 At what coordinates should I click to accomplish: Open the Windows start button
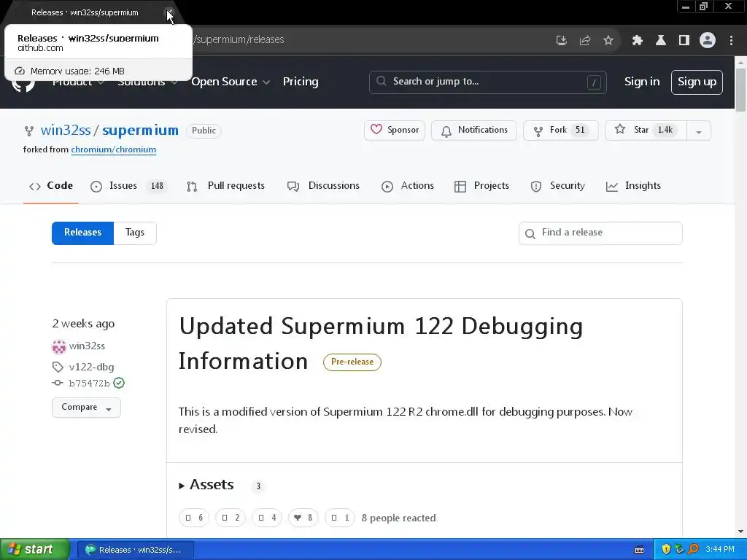click(35, 550)
